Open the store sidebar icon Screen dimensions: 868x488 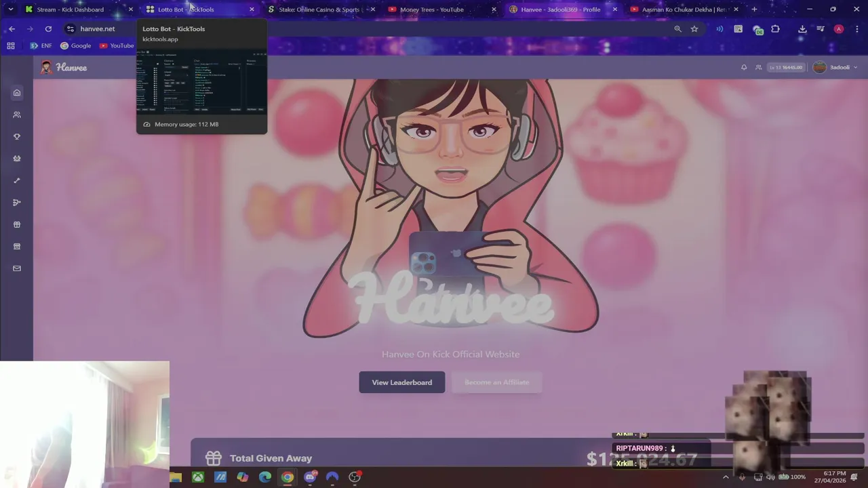tap(17, 247)
